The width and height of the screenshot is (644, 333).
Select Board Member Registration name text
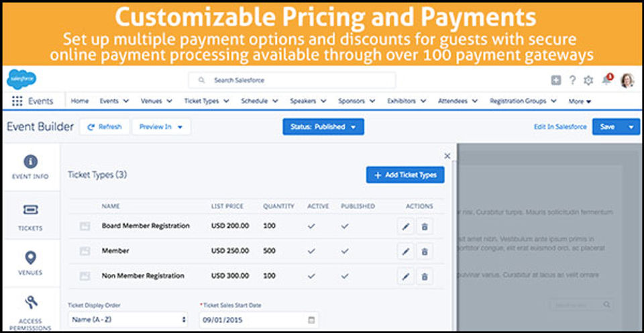click(146, 226)
